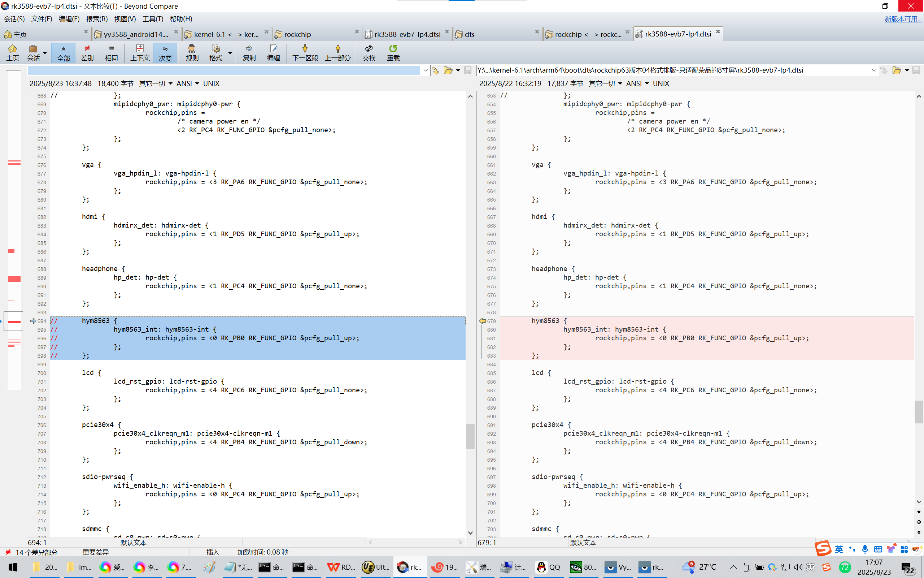Click left pane browse-up arrow icon

coord(435,70)
